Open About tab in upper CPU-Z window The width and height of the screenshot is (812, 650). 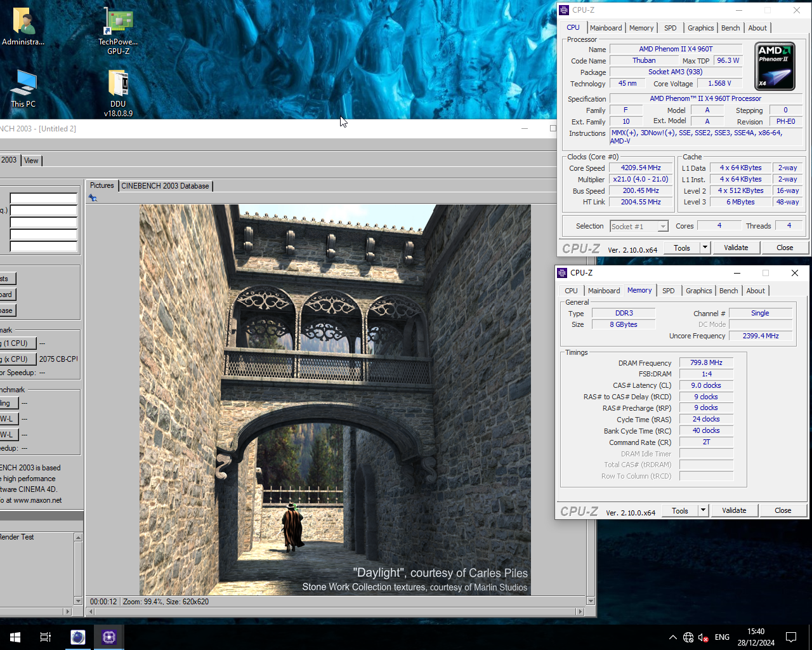(x=757, y=28)
